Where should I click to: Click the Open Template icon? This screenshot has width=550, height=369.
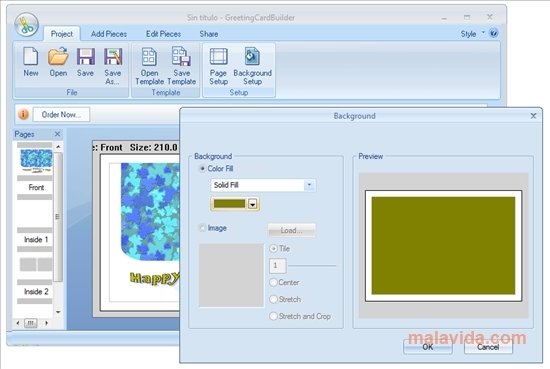[149, 56]
